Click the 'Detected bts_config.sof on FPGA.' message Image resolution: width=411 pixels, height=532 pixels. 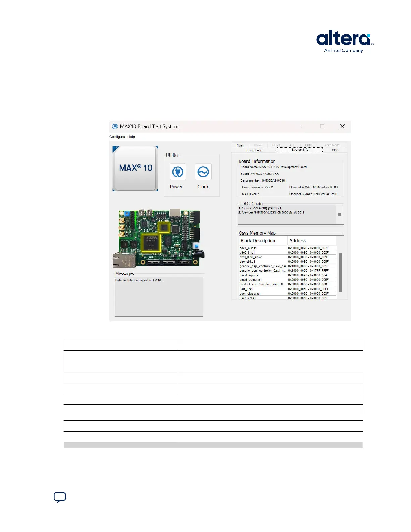tap(139, 280)
